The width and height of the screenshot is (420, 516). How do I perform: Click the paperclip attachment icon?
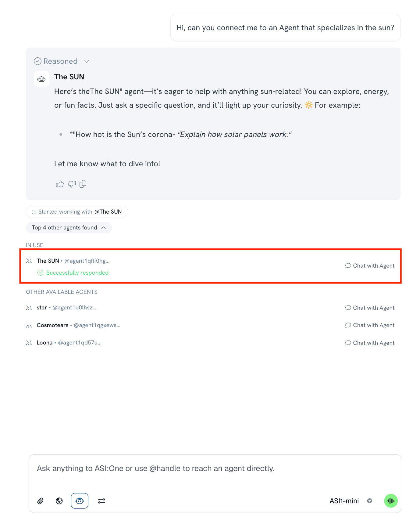[41, 501]
